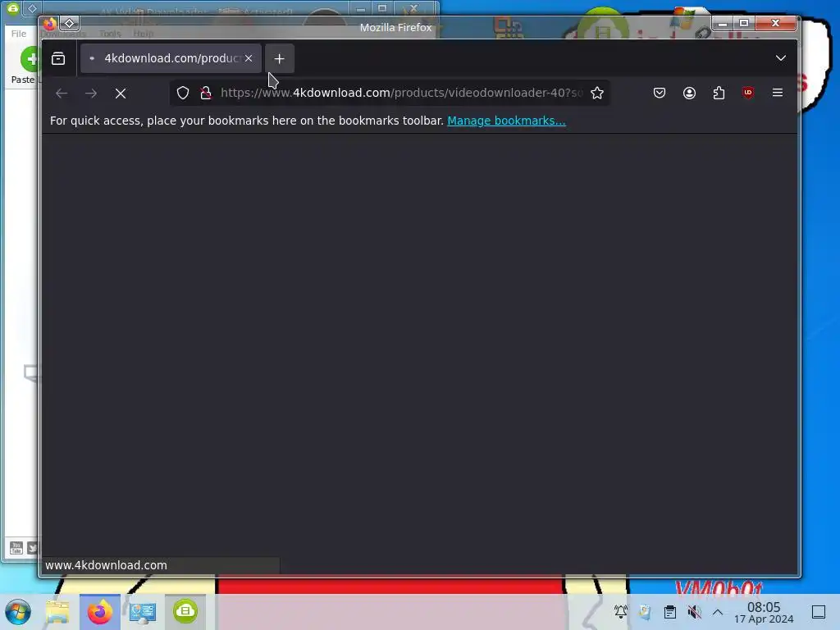Minimize the Mozilla Firefox window

723,23
